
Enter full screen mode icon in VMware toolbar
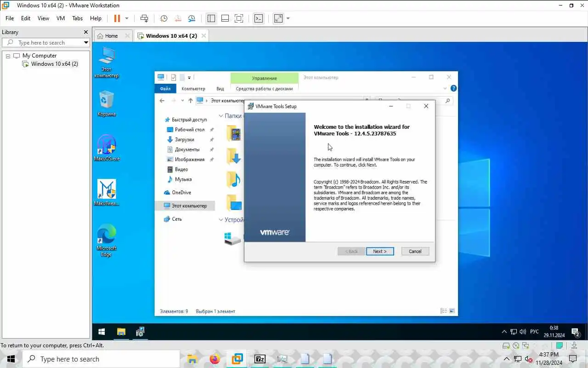click(x=239, y=18)
